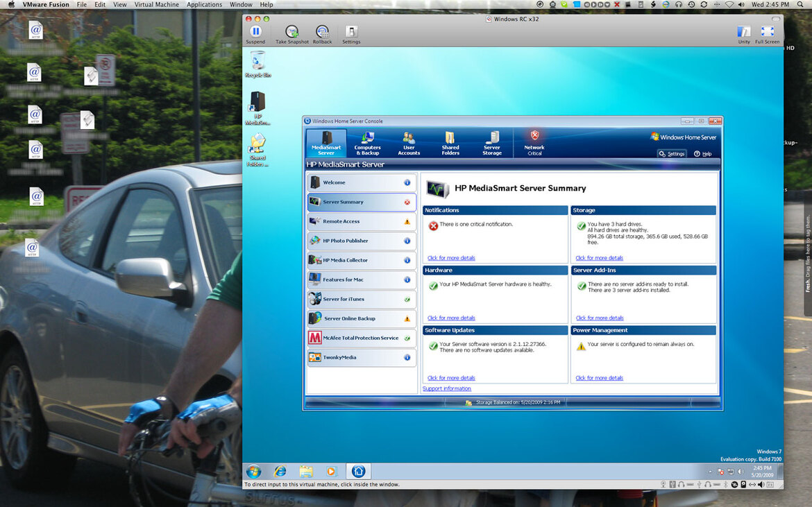Select TwonkyMedia in the sidebar
This screenshot has height=507, width=812.
[362, 357]
